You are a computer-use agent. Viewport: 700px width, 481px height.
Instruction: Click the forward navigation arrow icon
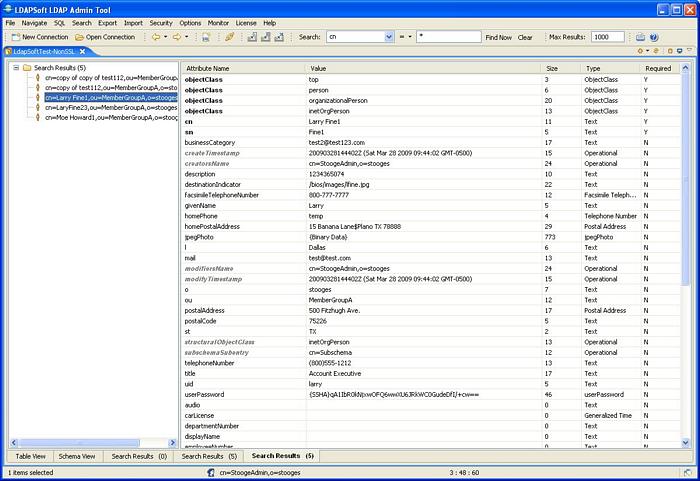tap(176, 37)
